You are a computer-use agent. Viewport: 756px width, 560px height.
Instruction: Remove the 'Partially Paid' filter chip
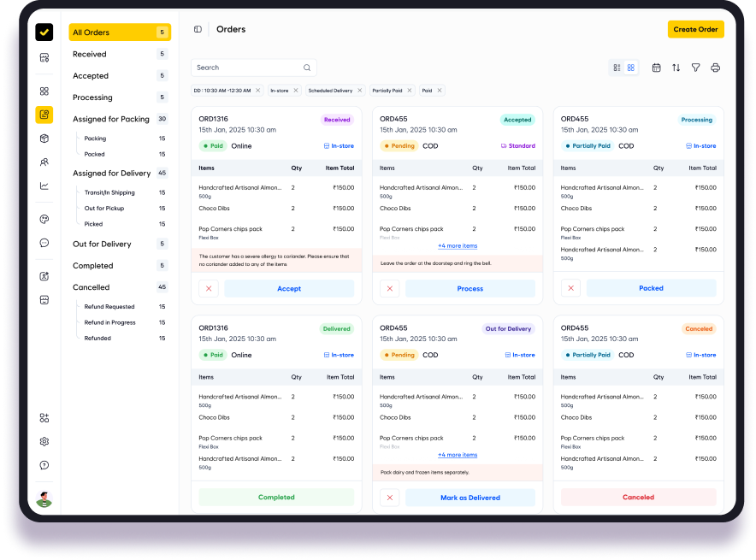click(410, 91)
